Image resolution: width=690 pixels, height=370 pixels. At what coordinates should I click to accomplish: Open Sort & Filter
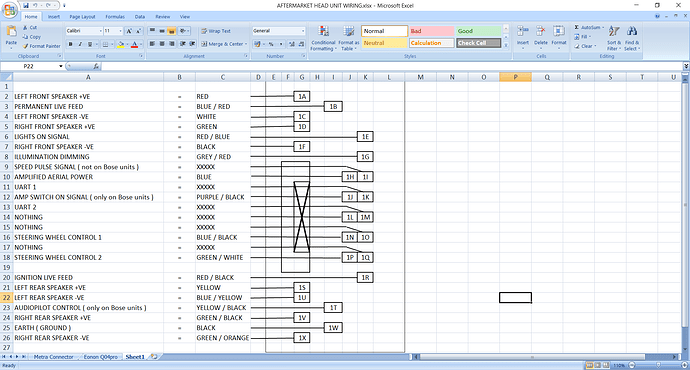tap(613, 38)
